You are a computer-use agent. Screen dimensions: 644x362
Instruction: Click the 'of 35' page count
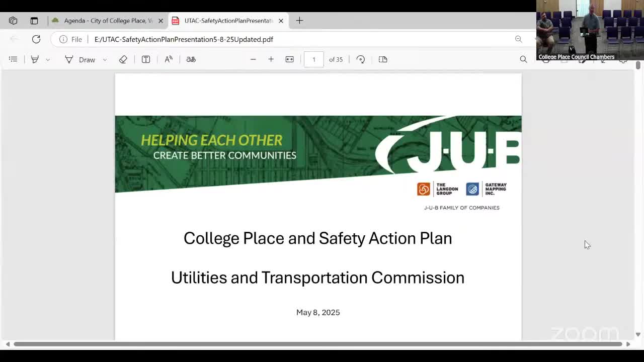[x=336, y=59]
